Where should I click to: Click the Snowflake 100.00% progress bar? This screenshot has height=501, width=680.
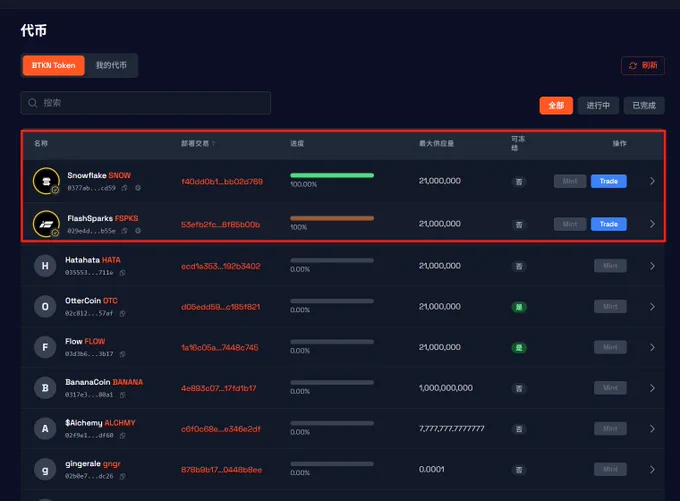332,175
